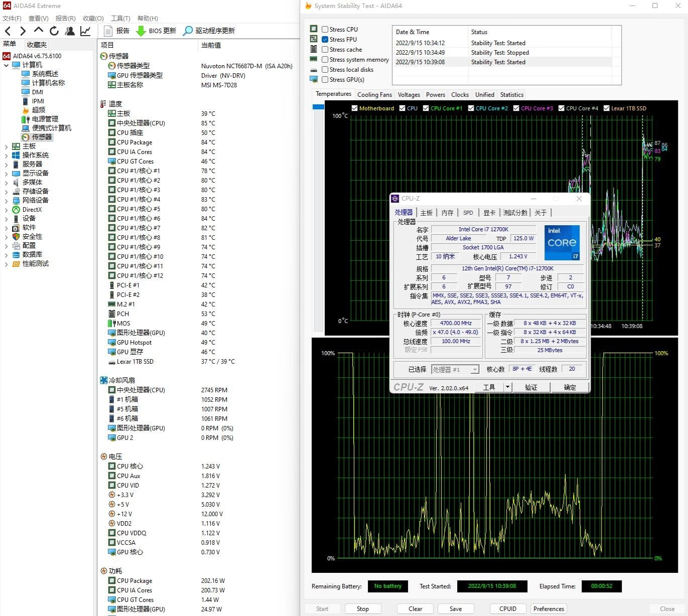Click the user icon in AIDA64 toolbar

(70, 31)
